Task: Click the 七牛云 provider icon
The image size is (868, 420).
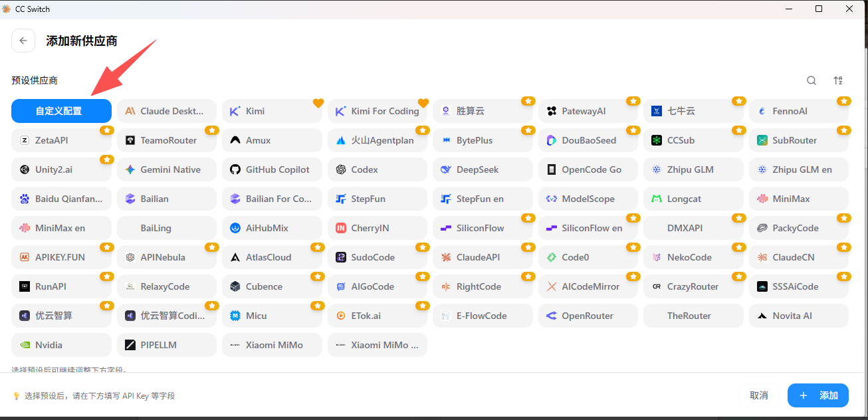Action: coord(657,111)
